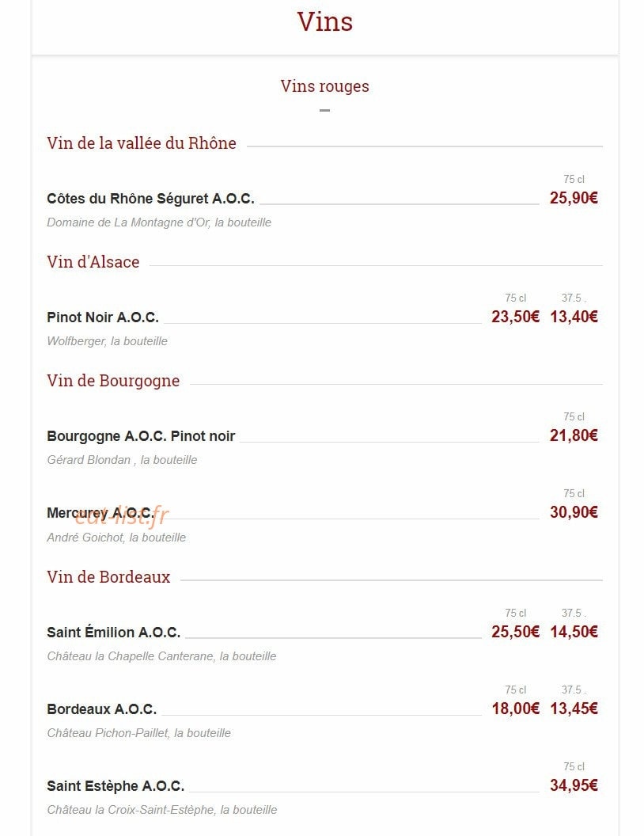Click the 13,40€ half-bottle price

tap(574, 317)
